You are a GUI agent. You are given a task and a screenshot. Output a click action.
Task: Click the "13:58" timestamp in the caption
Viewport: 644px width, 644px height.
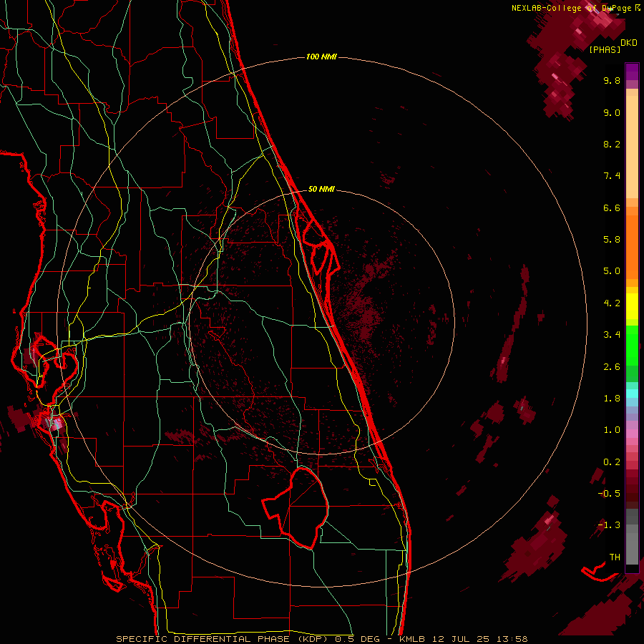pyautogui.click(x=512, y=639)
